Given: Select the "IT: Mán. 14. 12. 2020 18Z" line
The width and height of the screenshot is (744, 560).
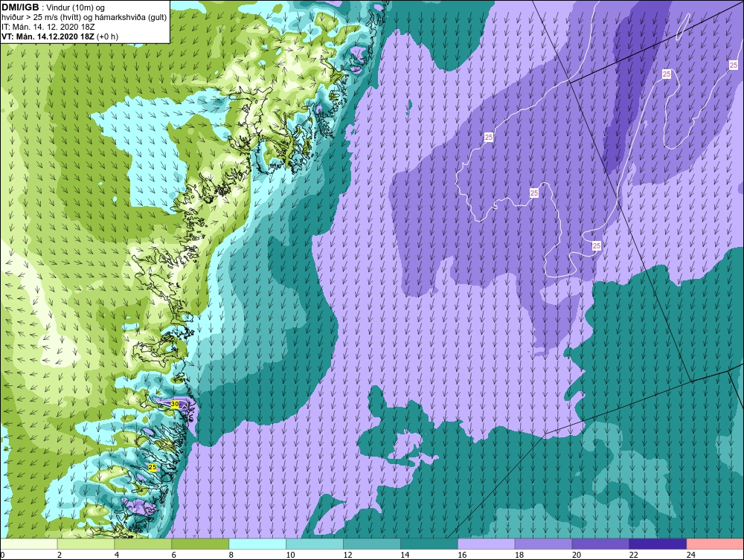Looking at the screenshot, I should (x=48, y=27).
